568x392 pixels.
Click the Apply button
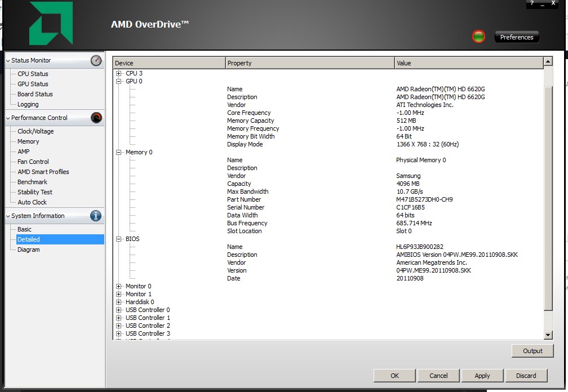click(482, 376)
